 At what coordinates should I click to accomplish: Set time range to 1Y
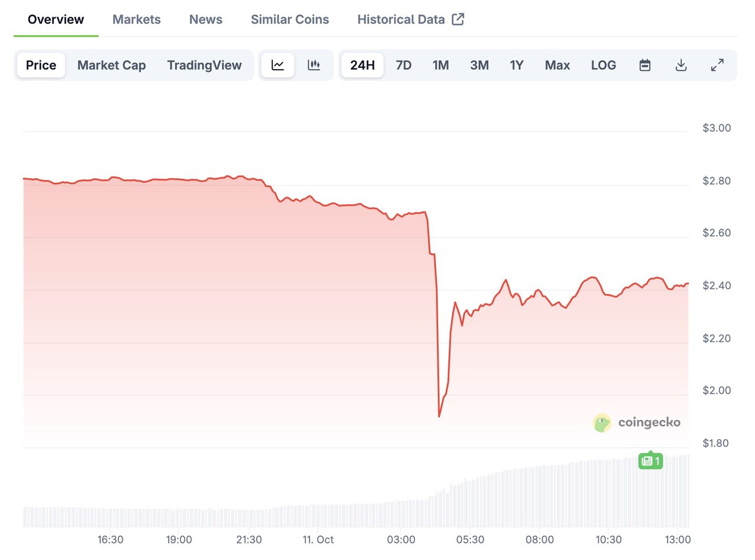(517, 65)
